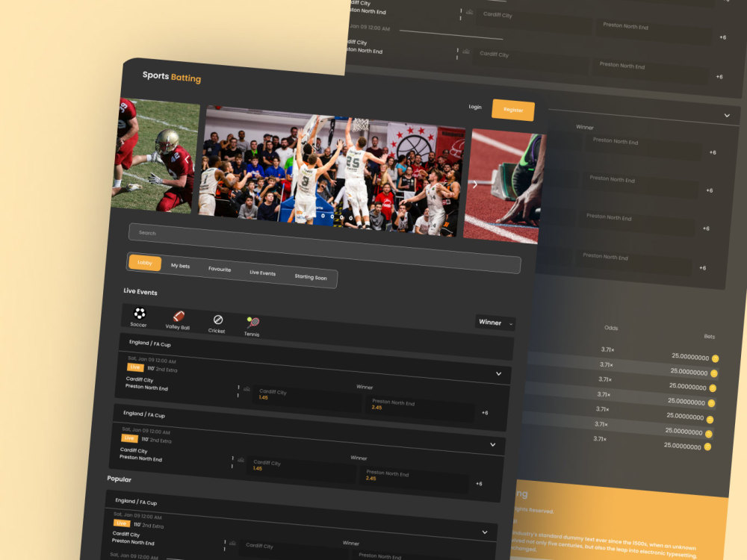Click the Login link

pos(475,107)
